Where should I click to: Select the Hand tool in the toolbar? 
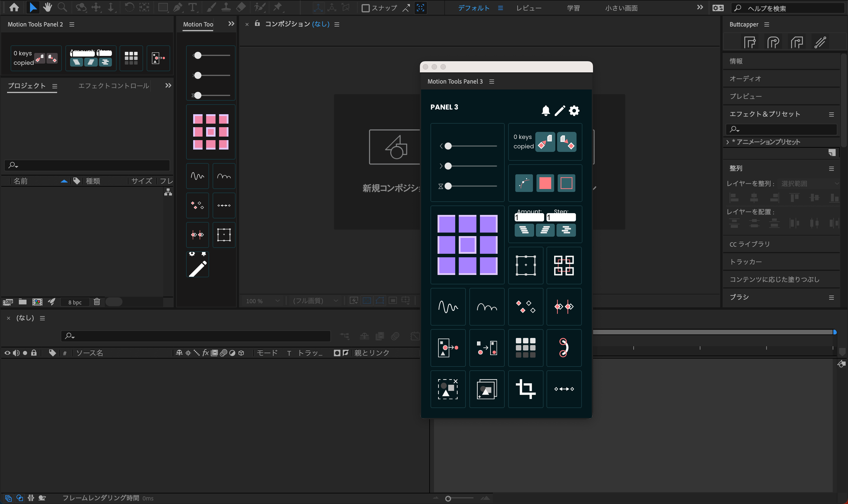(x=47, y=7)
